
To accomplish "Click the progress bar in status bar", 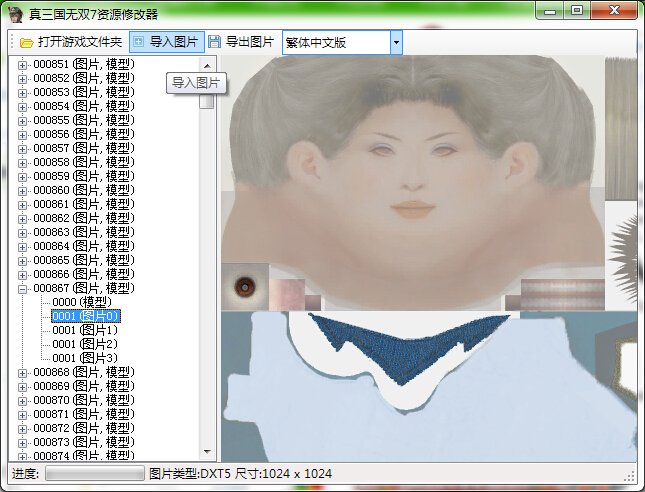I will pyautogui.click(x=95, y=473).
